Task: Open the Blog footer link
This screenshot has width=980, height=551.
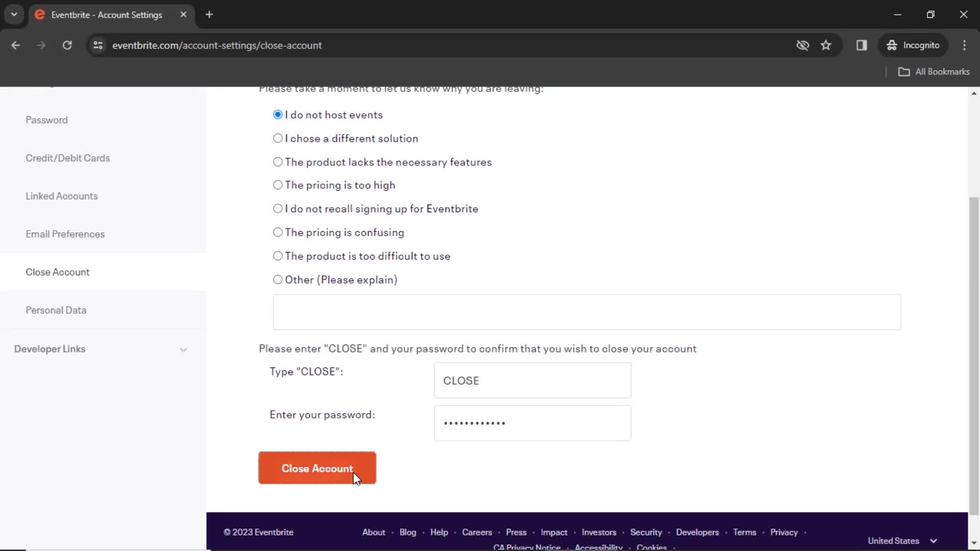Action: (x=408, y=532)
